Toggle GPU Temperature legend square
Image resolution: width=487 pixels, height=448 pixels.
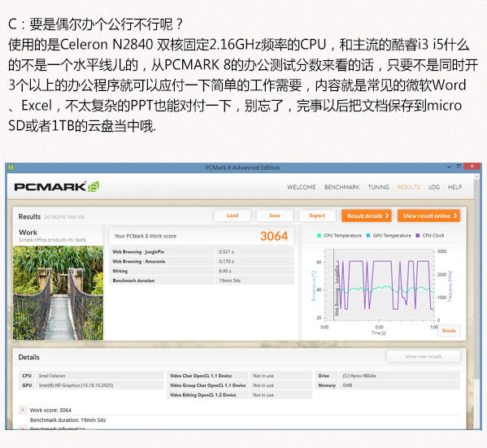(x=368, y=236)
